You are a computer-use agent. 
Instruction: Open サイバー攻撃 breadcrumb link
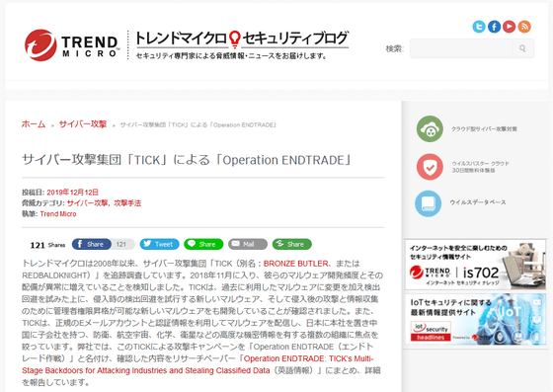[x=83, y=124]
